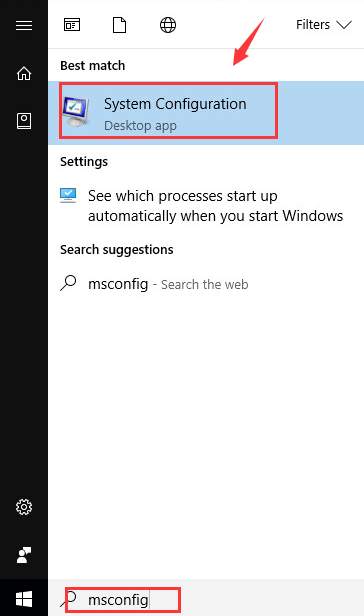The width and height of the screenshot is (364, 616).
Task: Open startup processes settings result
Action: 206,205
